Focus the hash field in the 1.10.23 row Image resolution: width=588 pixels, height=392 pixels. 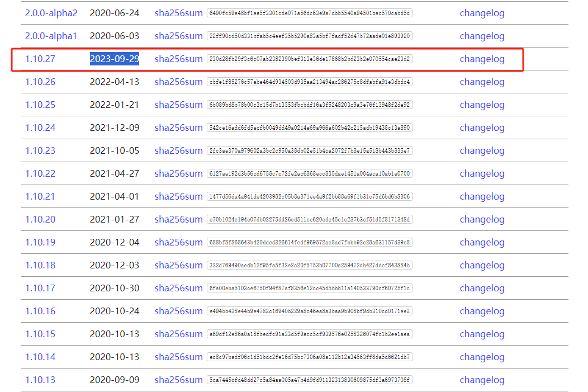point(310,150)
